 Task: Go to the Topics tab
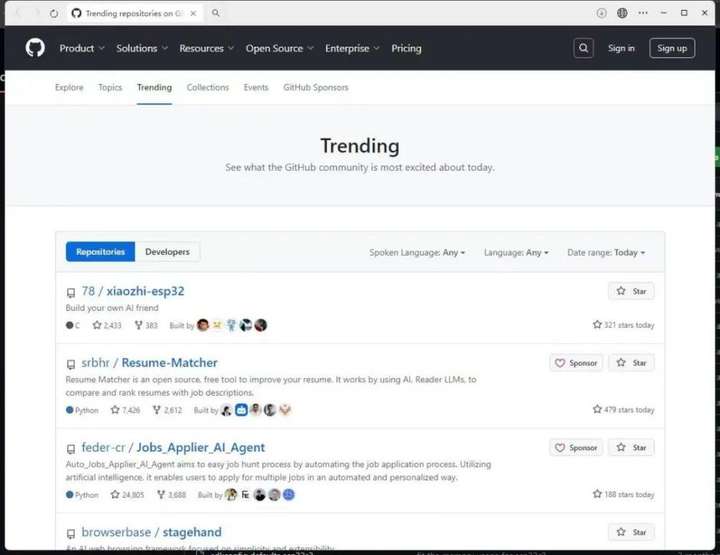pyautogui.click(x=110, y=87)
